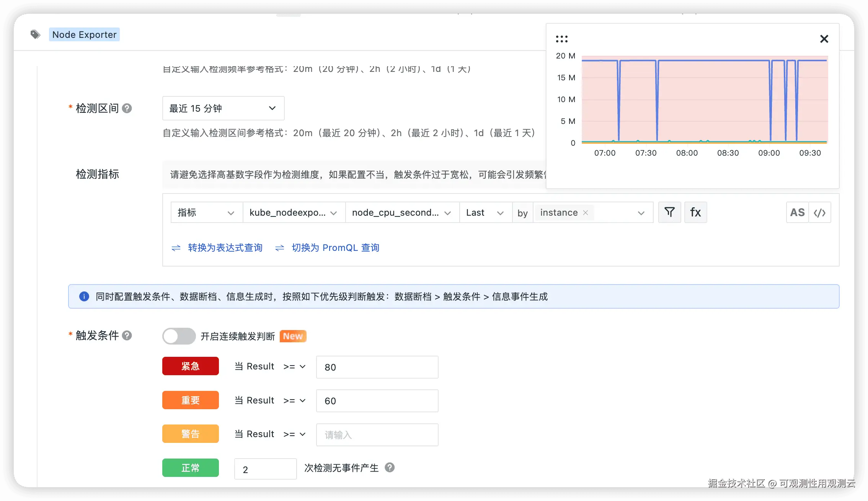Click help icon after 次检测无事件产生
868x501 pixels.
coord(390,467)
